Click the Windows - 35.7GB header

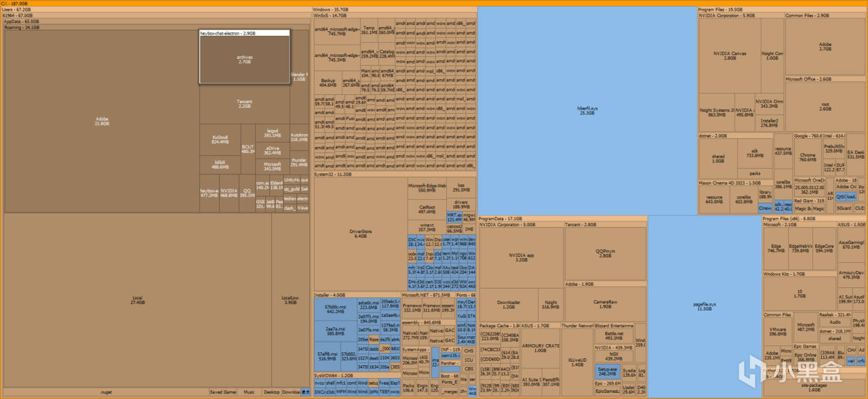coord(394,9)
